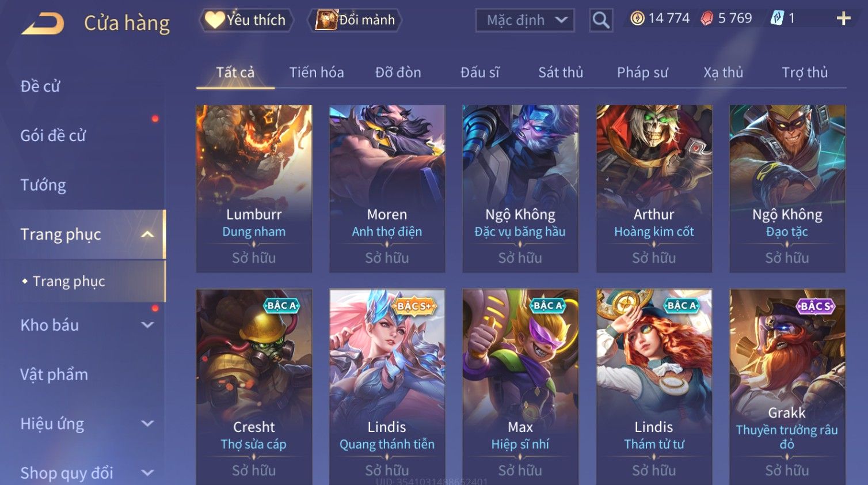Expand the Kho báu sidebar section

point(147,325)
